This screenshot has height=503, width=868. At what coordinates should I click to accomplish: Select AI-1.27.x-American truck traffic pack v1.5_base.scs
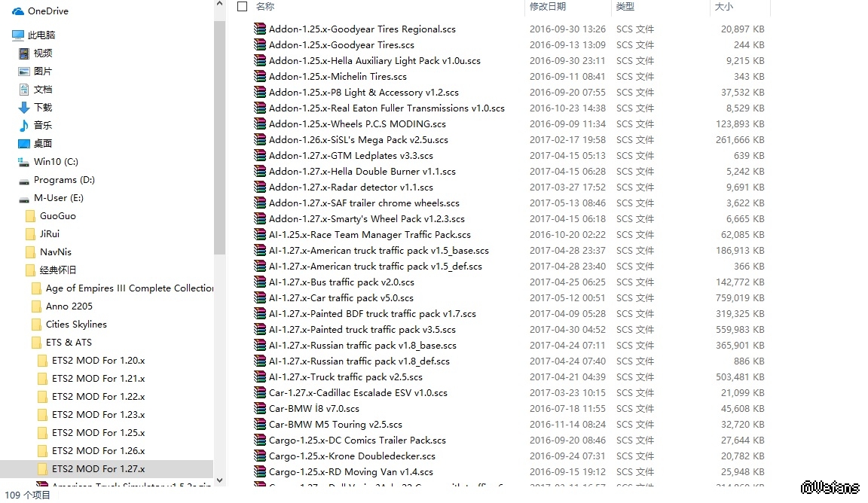379,251
